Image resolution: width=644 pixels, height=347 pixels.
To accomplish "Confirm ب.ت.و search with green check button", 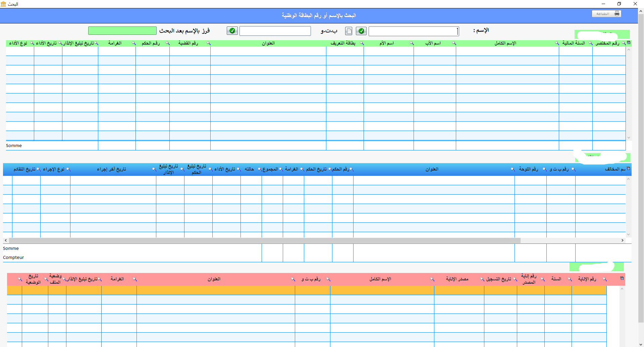I will [232, 31].
